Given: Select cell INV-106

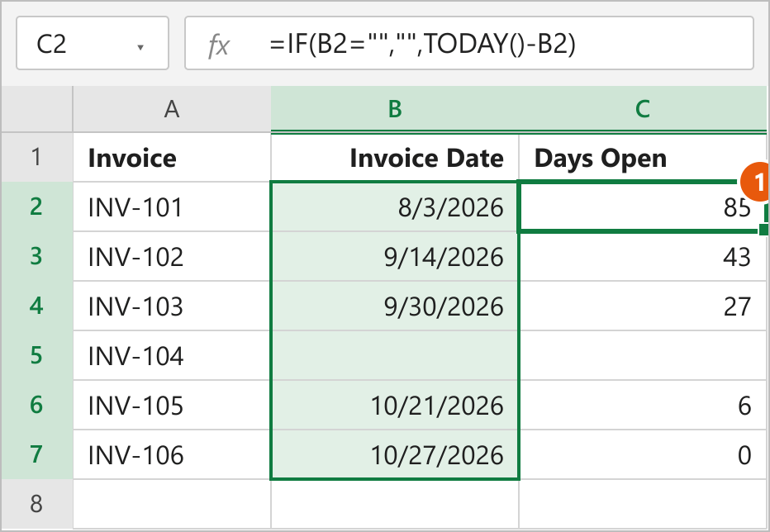Looking at the screenshot, I should click(x=172, y=454).
